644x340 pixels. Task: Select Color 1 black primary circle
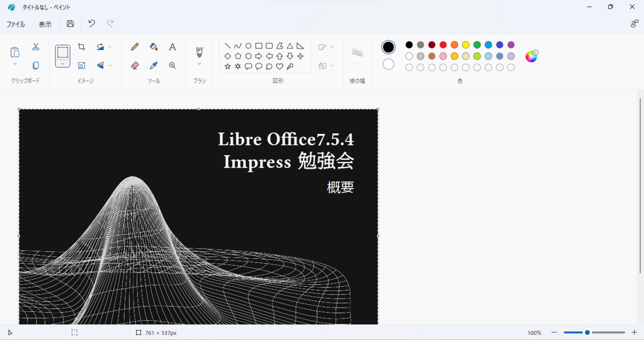click(389, 47)
